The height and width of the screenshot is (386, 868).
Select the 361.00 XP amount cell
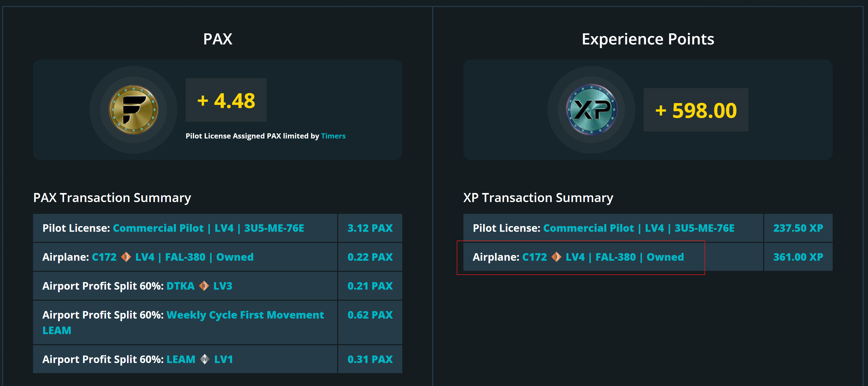pos(798,257)
